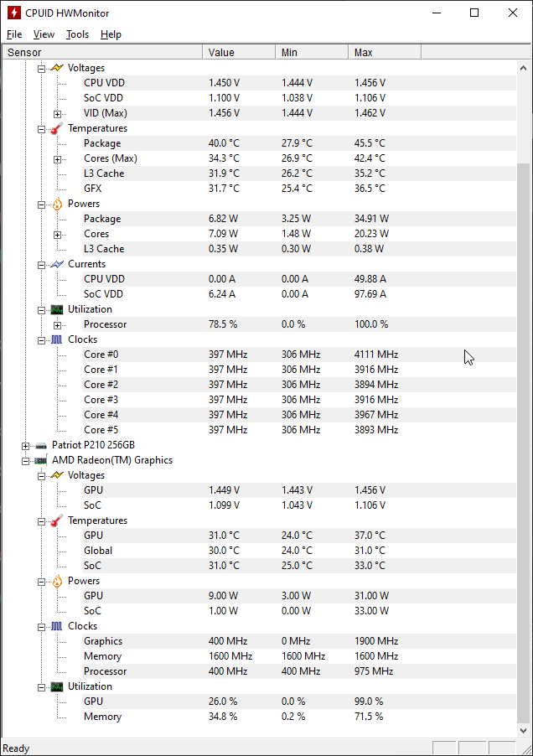
Task: Click the Sensor column header
Action: [101, 51]
